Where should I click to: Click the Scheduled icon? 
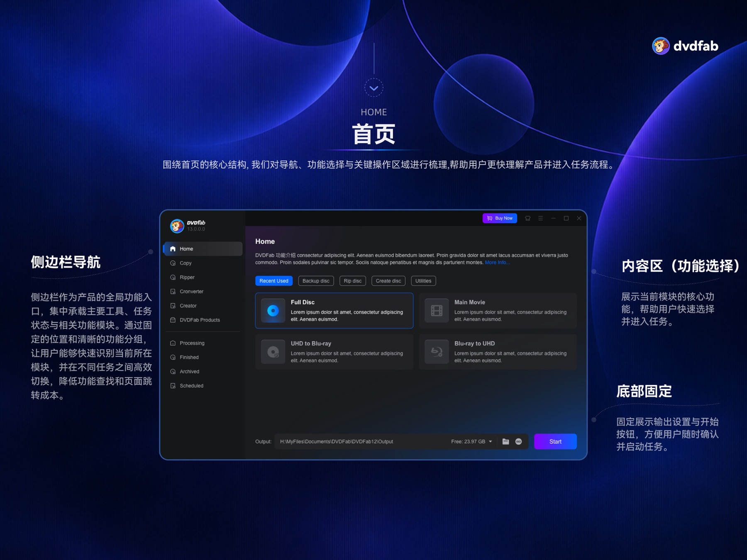[173, 386]
